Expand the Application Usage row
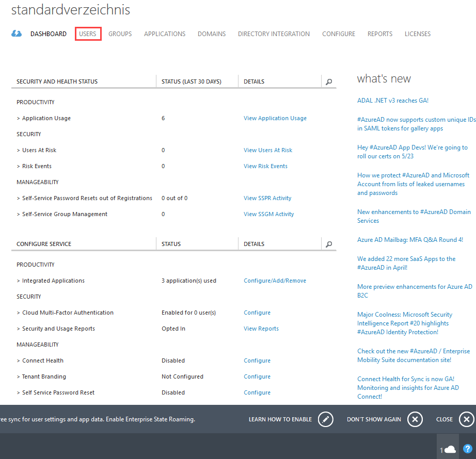Viewport: 476px width, 459px height. (x=19, y=118)
